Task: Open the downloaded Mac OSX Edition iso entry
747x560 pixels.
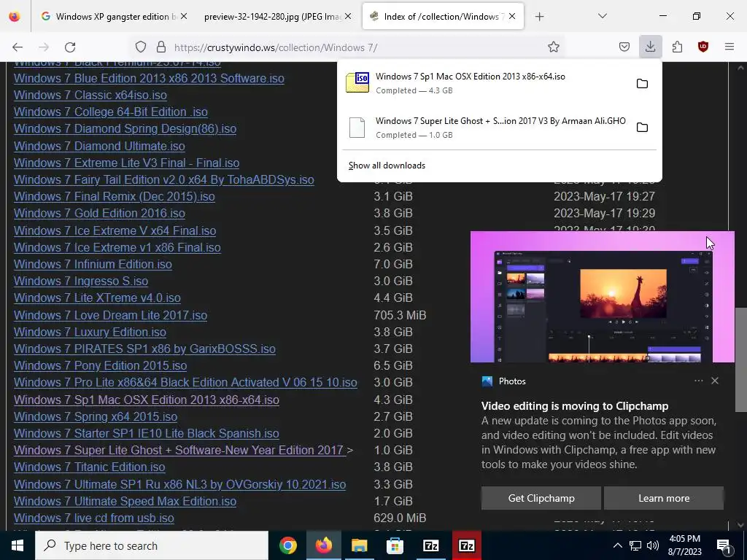Action: (484, 83)
